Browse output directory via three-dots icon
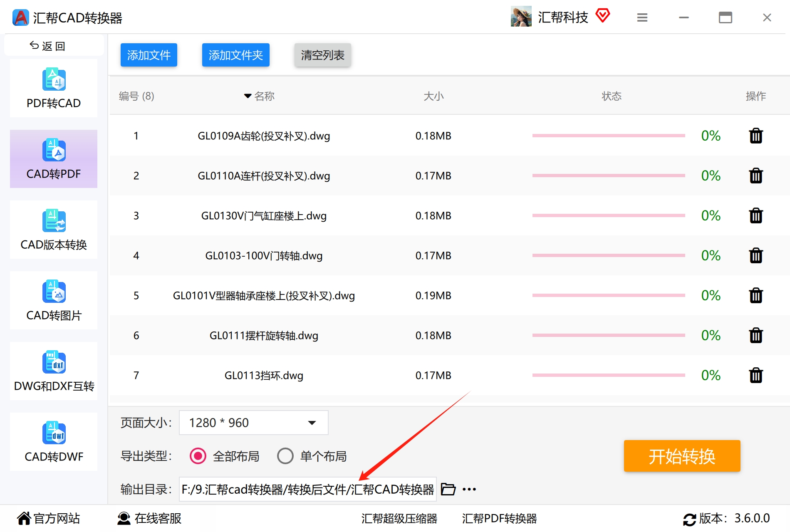790x532 pixels. 469,490
